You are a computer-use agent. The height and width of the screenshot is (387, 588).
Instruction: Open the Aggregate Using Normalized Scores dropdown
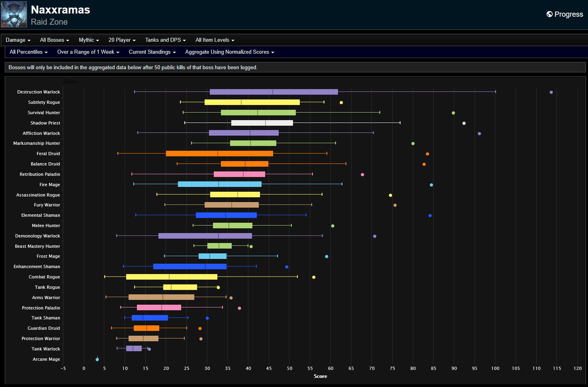click(229, 52)
